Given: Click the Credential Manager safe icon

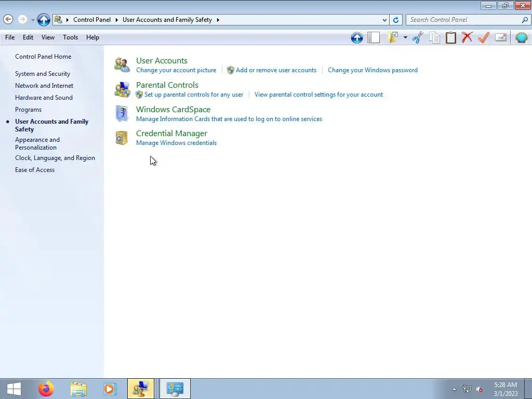Looking at the screenshot, I should point(122,138).
